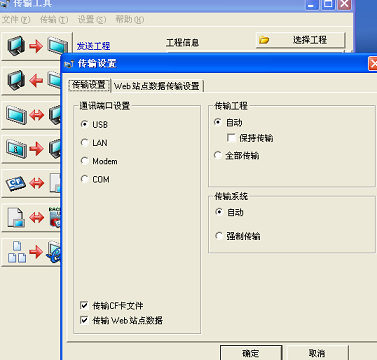Viewport: 377px width, 360px height.
Task: Click the panel compare double-arrow icon
Action: pos(32,115)
